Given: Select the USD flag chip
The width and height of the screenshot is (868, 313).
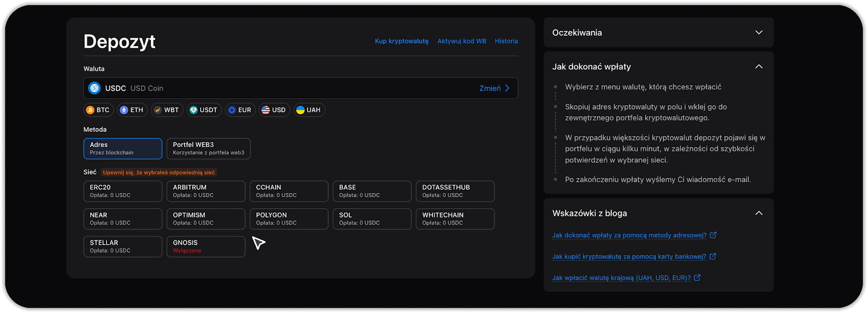Looking at the screenshot, I should [x=274, y=110].
